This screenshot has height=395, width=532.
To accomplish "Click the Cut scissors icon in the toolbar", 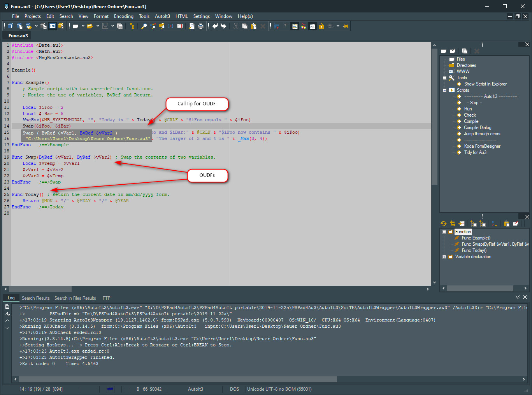I will [235, 26].
